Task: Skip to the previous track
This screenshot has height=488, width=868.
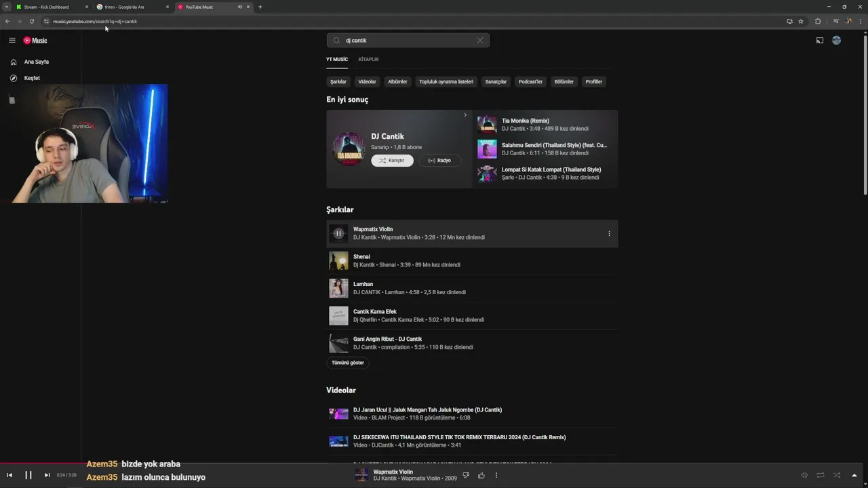Action: point(9,475)
